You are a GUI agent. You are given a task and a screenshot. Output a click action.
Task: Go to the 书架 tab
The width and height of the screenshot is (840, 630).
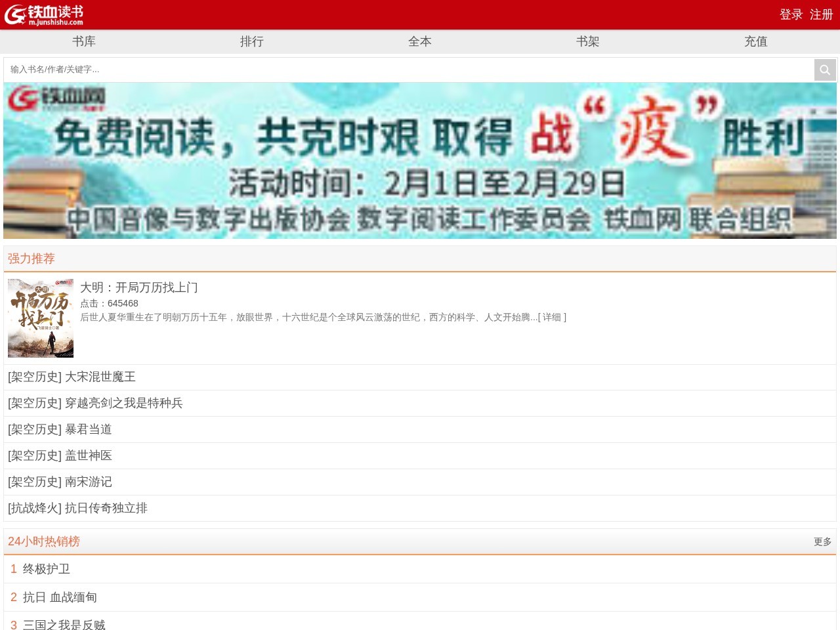tap(588, 41)
